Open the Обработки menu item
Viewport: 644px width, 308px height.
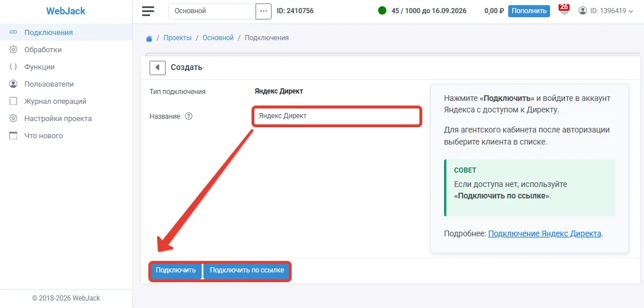pyautogui.click(x=66, y=50)
